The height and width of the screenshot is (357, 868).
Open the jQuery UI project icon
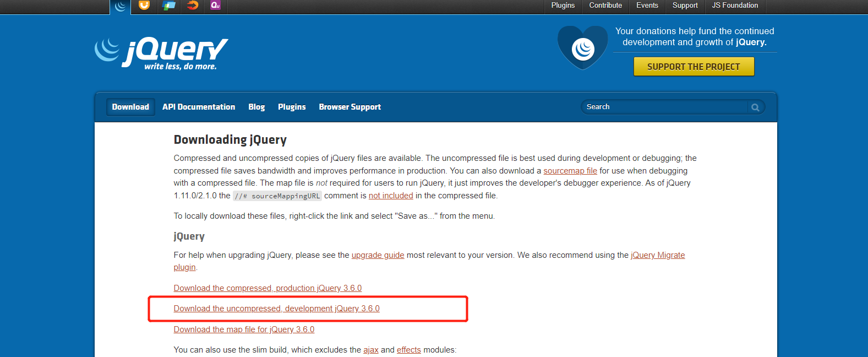[144, 6]
